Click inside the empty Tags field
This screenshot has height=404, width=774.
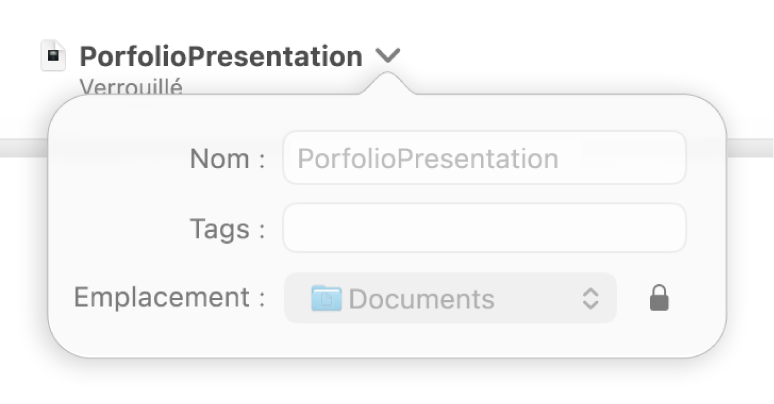point(484,229)
